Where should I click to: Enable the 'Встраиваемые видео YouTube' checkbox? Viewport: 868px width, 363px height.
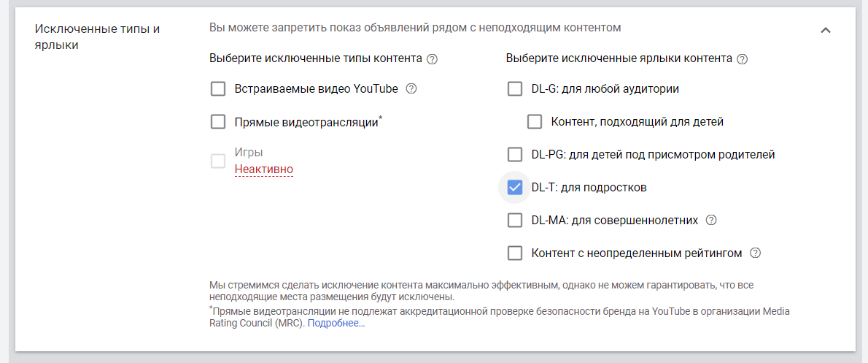click(218, 89)
